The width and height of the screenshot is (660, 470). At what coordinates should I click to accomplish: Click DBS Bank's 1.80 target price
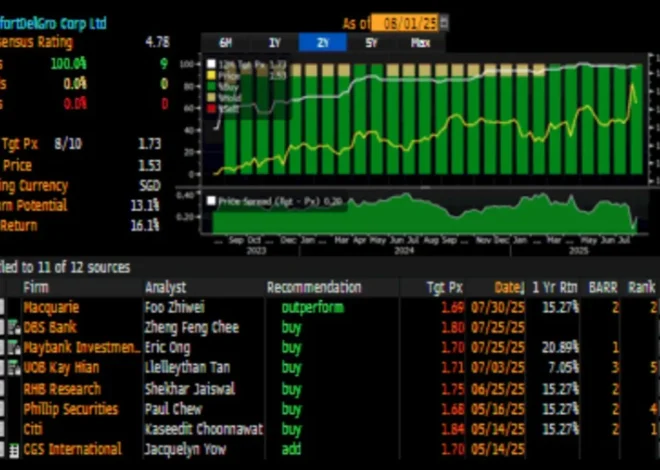coord(452,327)
